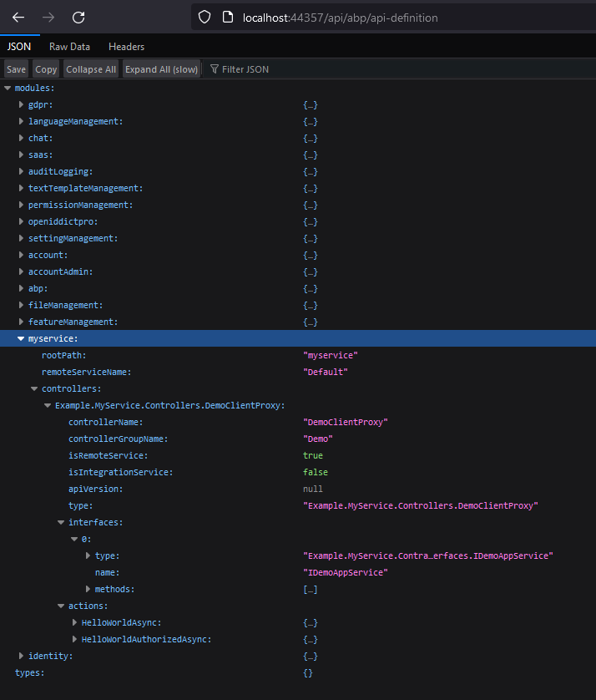Expand the methods array node
This screenshot has width=596, height=700.
click(88, 590)
